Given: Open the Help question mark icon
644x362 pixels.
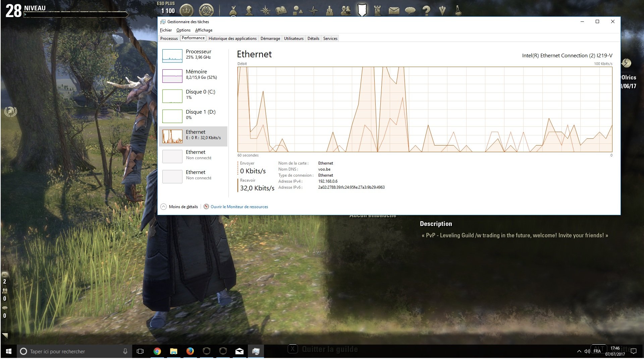Looking at the screenshot, I should 426,11.
